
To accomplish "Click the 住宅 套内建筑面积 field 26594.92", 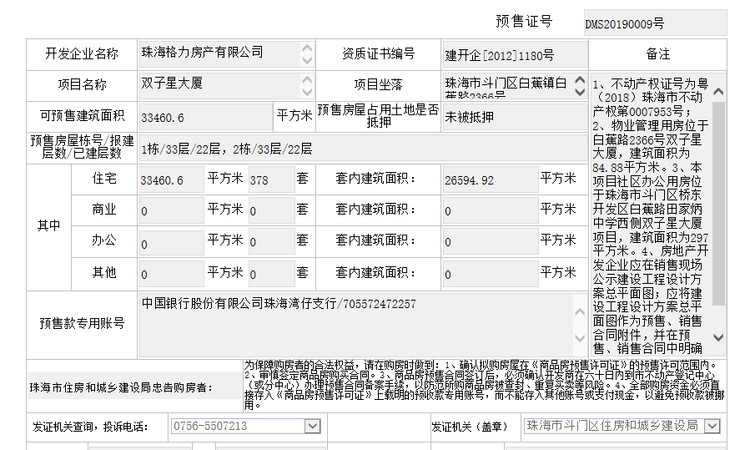I will tap(490, 180).
